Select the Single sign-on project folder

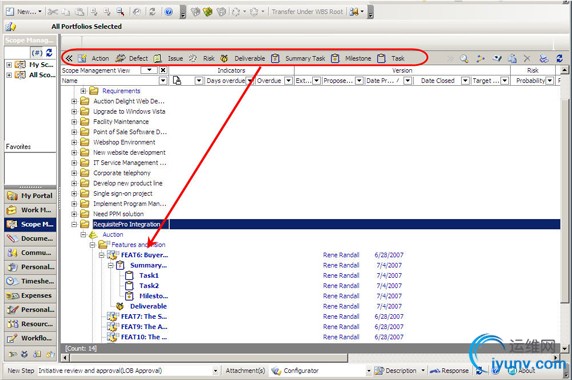(x=123, y=194)
